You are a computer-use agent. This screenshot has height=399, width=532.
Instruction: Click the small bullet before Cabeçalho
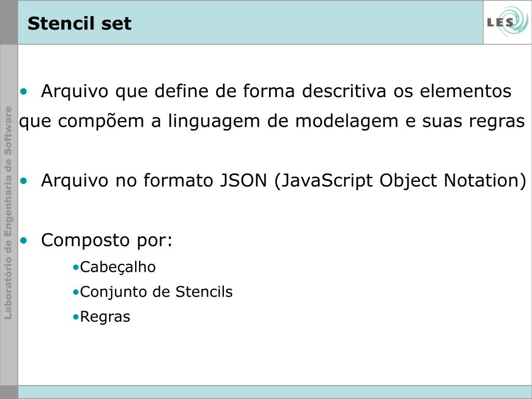click(76, 268)
